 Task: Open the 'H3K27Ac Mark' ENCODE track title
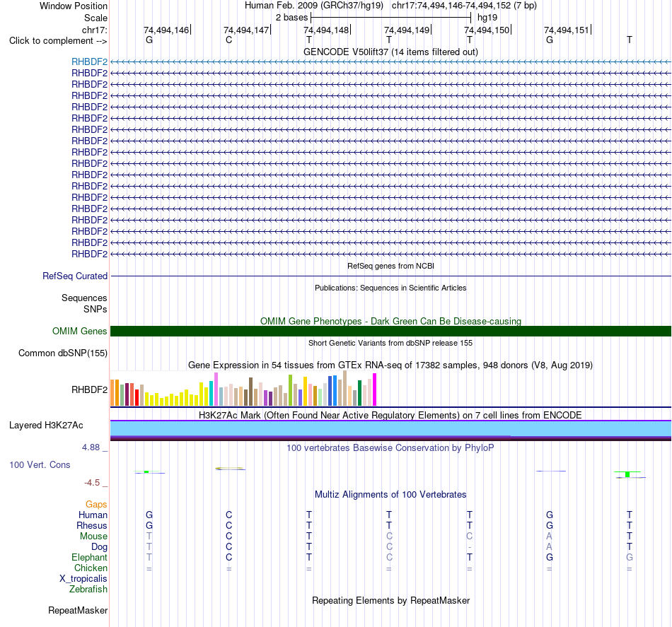[x=390, y=416]
